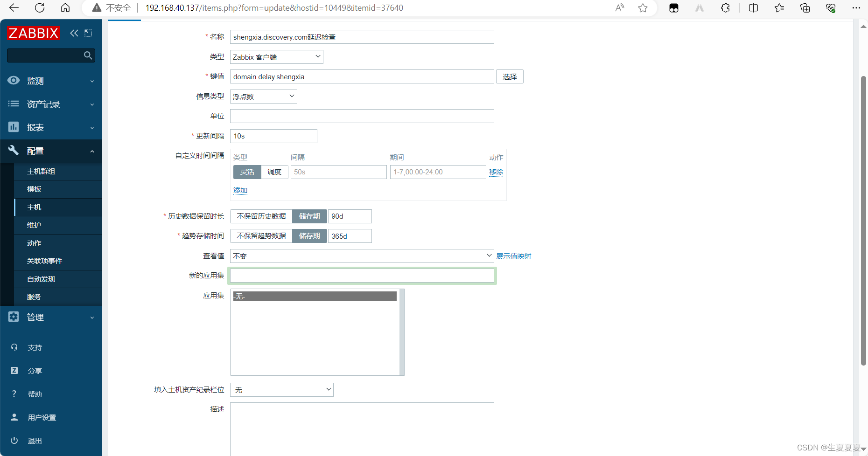Choose 不保留趋势数据 option

[261, 236]
